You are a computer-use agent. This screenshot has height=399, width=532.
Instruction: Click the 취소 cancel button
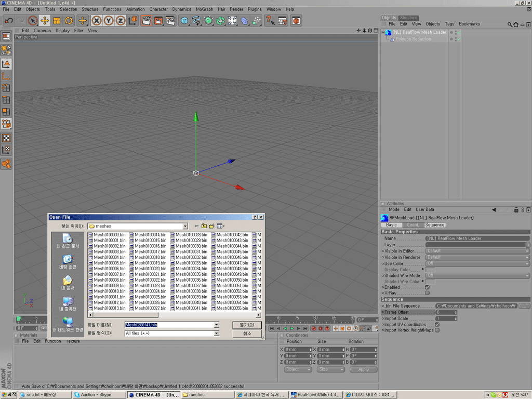247,334
